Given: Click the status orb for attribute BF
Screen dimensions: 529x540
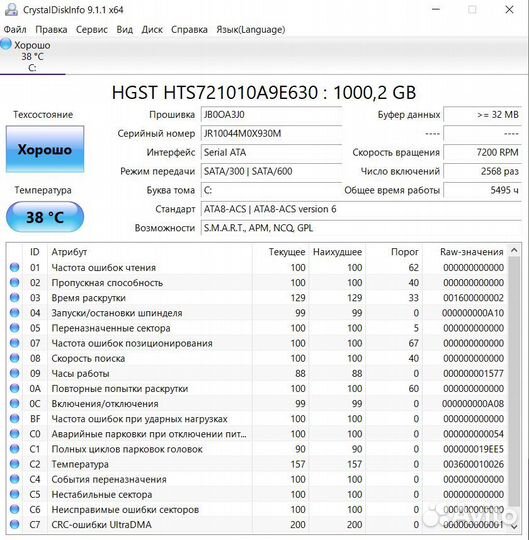Looking at the screenshot, I should (14, 419).
